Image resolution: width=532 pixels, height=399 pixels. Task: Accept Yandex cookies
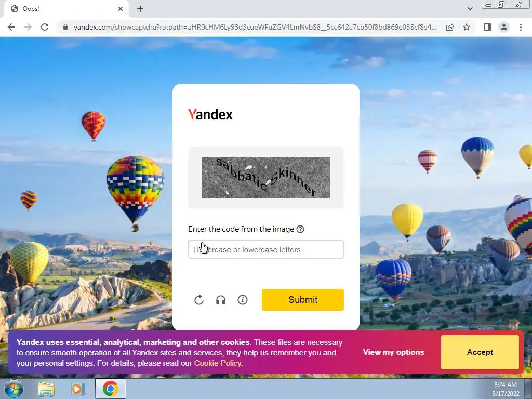[x=480, y=352]
